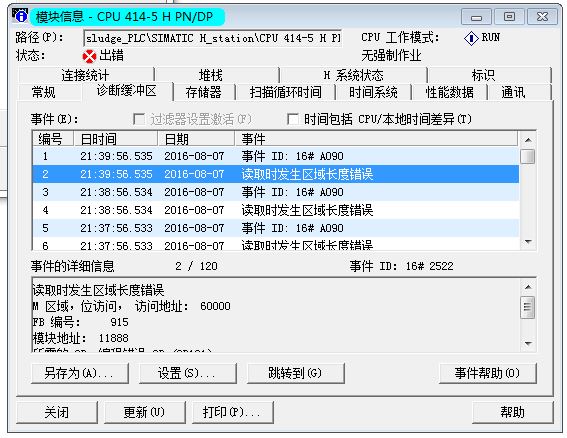
Task: Toggle 时间包括 CPU/本地时间差异 checkbox
Action: (x=293, y=119)
